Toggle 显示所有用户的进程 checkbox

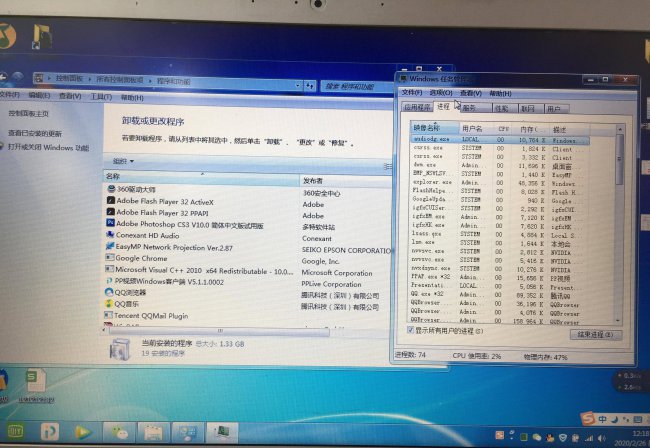pyautogui.click(x=410, y=330)
